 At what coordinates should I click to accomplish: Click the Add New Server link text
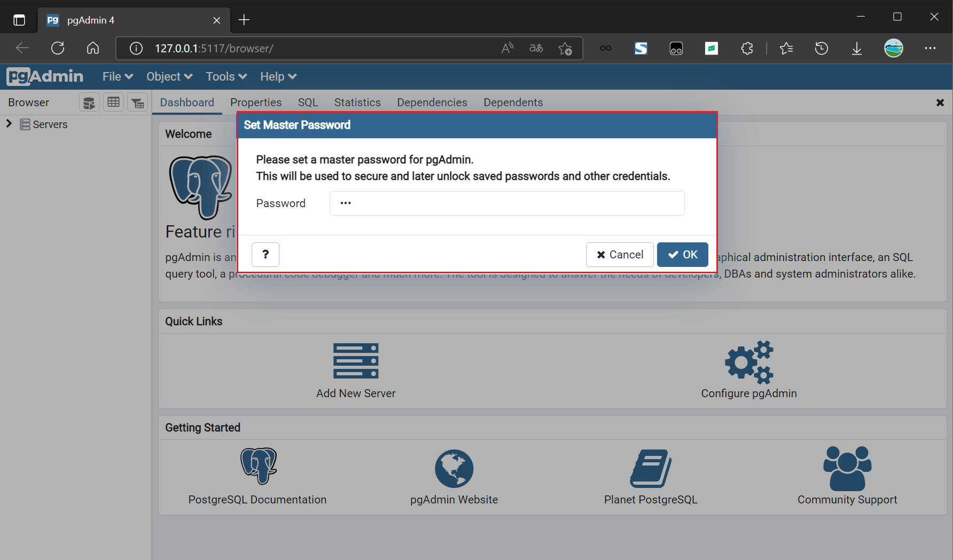coord(356,393)
